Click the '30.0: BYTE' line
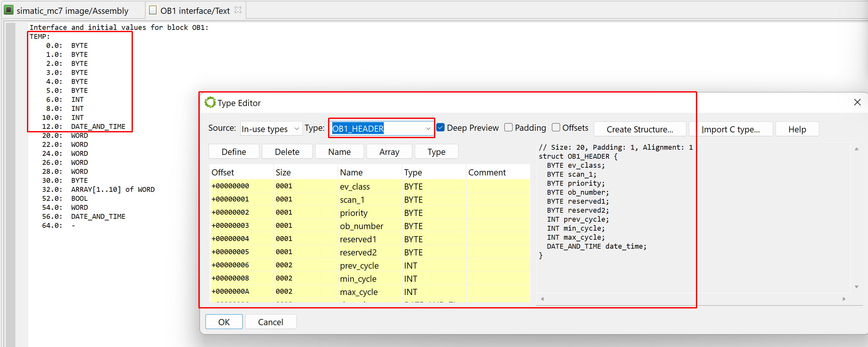 [x=65, y=181]
